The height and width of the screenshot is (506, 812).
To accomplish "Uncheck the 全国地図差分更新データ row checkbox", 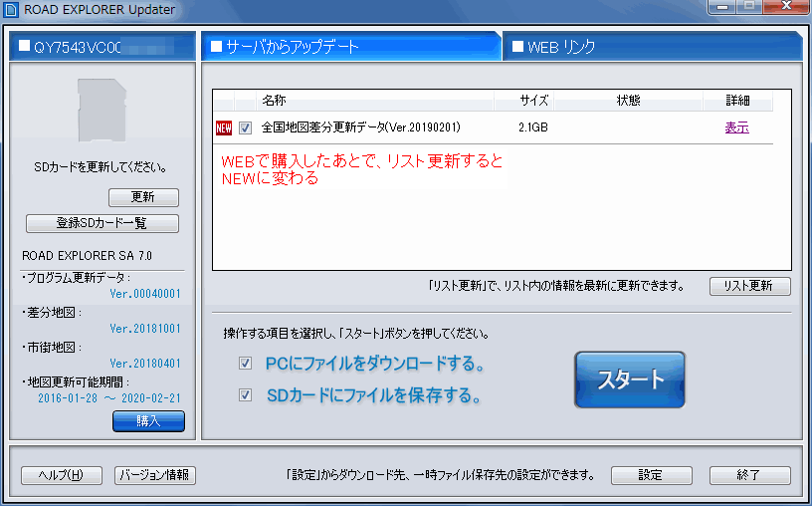I will click(x=246, y=127).
